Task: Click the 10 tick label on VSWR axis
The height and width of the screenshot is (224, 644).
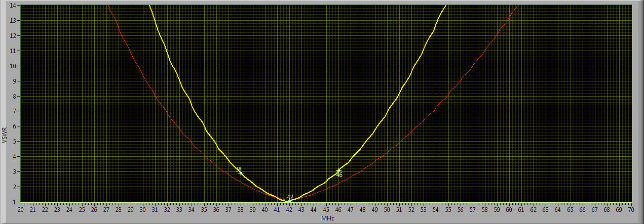Action: coord(14,66)
